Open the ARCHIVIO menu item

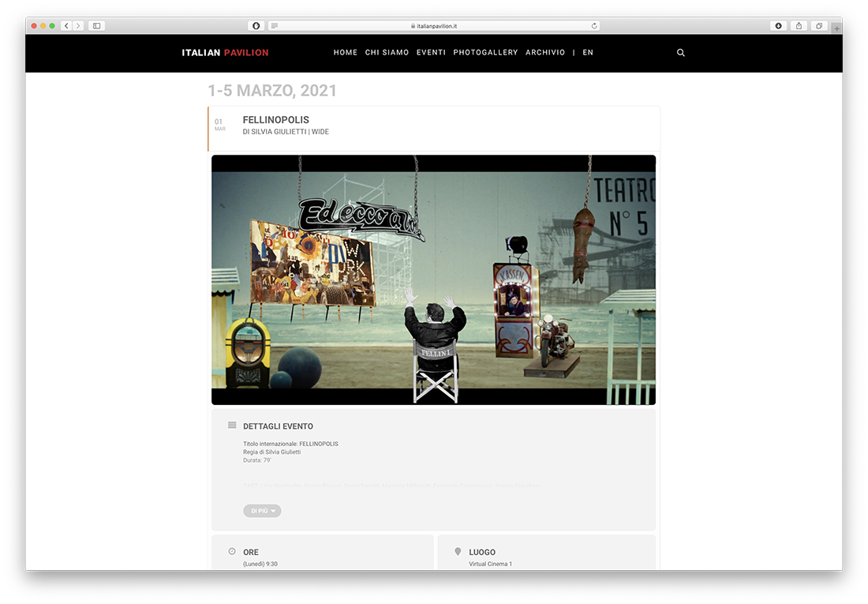pos(545,53)
